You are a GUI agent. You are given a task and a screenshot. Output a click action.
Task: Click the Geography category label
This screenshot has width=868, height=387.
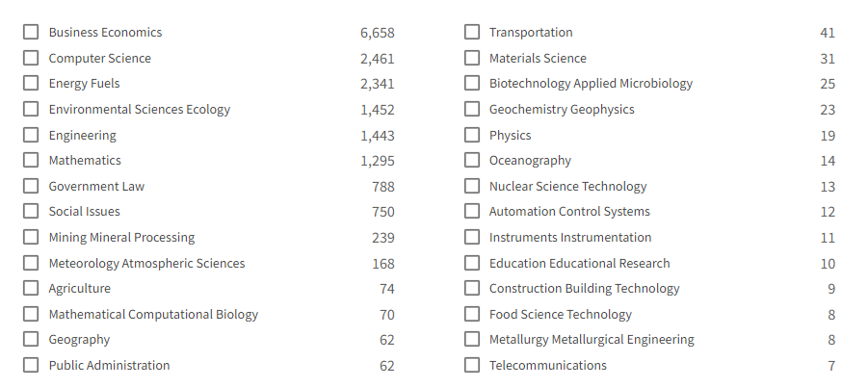79,340
